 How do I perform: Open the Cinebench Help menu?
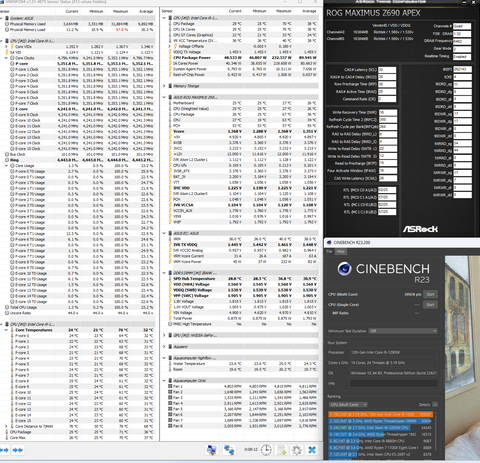(340, 251)
